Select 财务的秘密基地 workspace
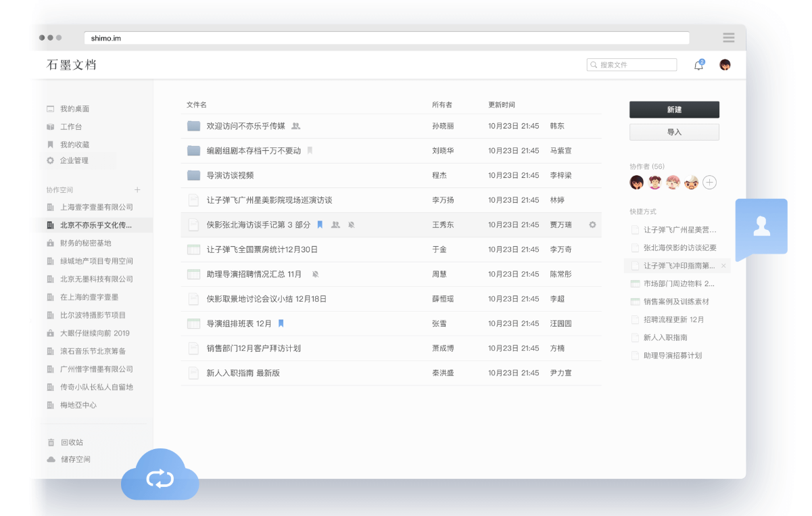The height and width of the screenshot is (516, 812). [85, 243]
